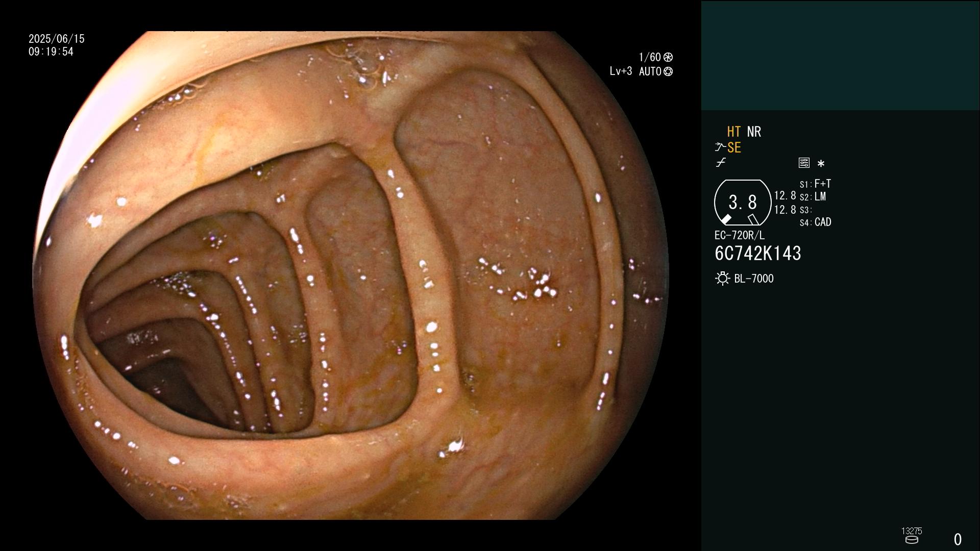Click the time 09:19:54
Image resolution: width=980 pixels, height=551 pixels.
pos(51,52)
